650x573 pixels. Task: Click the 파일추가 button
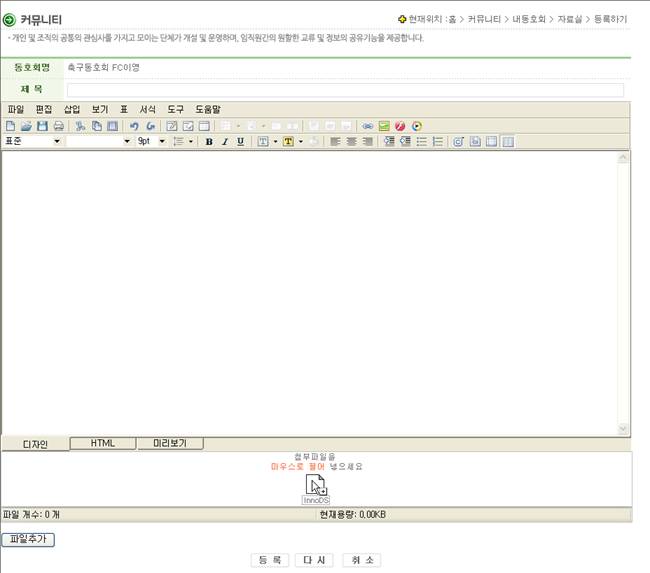tap(28, 539)
